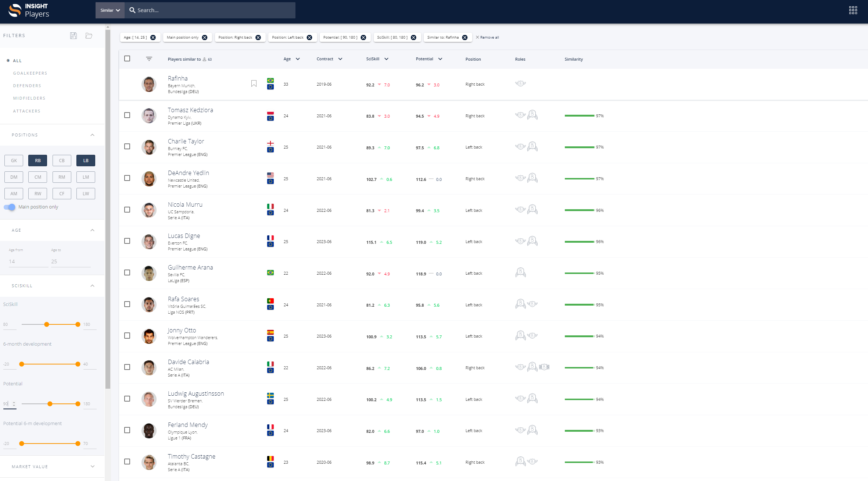Check the Tomasz Kedziora row checkbox

point(127,115)
